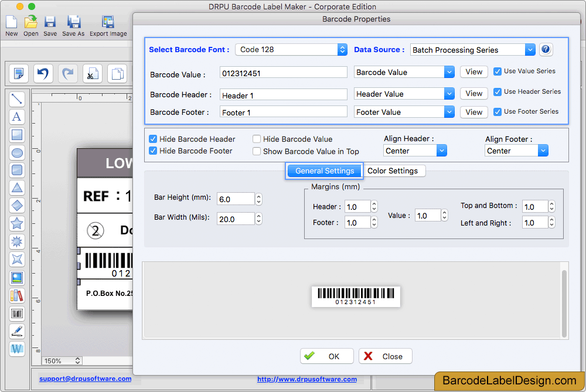The width and height of the screenshot is (586, 392).
Task: Select the four-point star tool
Action: (x=17, y=259)
